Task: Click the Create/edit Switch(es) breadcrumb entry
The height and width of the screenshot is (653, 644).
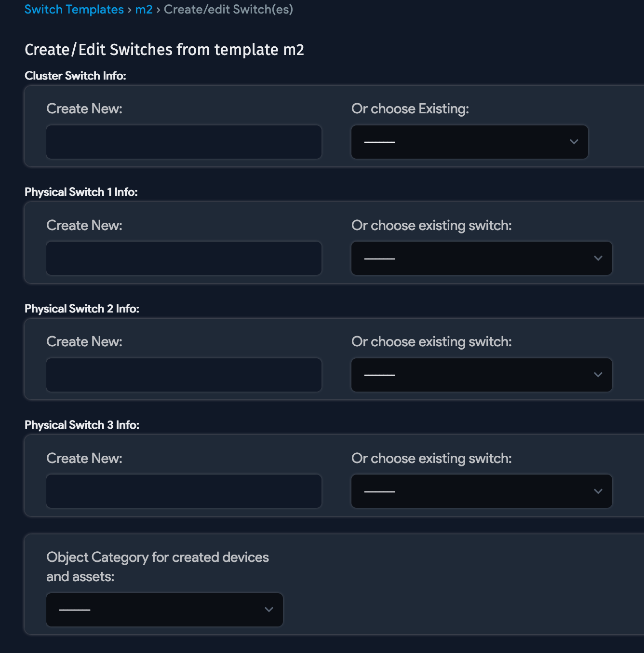Action: tap(228, 9)
